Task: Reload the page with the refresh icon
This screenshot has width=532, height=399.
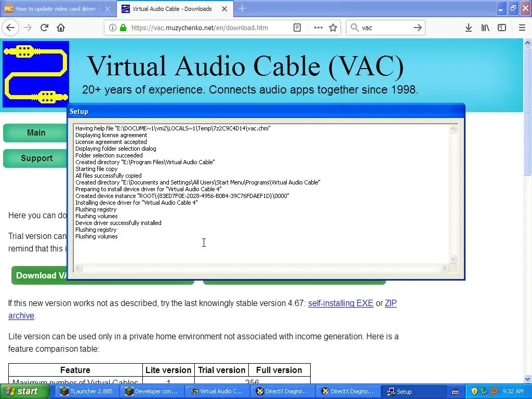Action: (44, 28)
